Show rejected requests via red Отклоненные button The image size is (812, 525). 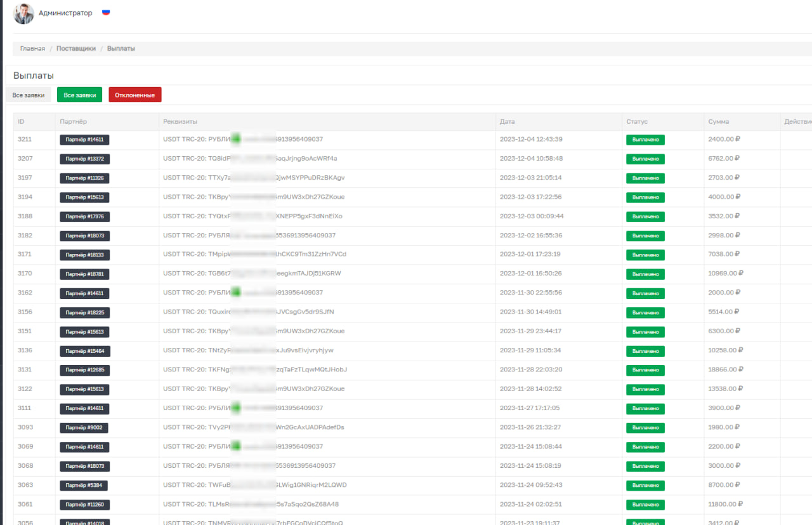pos(135,95)
